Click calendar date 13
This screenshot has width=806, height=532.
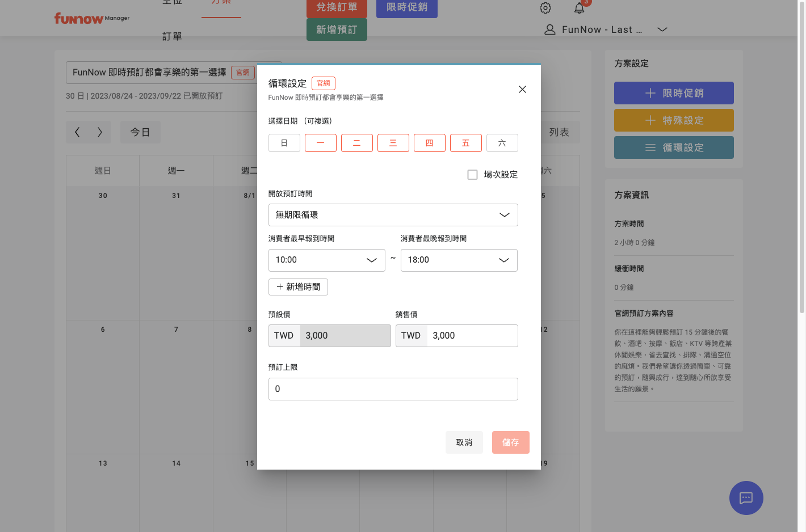(103, 463)
